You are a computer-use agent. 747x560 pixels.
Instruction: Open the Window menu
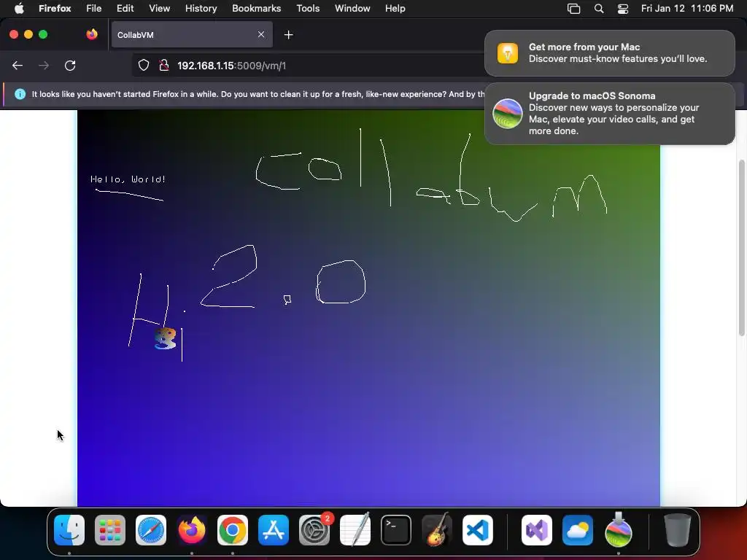(352, 9)
